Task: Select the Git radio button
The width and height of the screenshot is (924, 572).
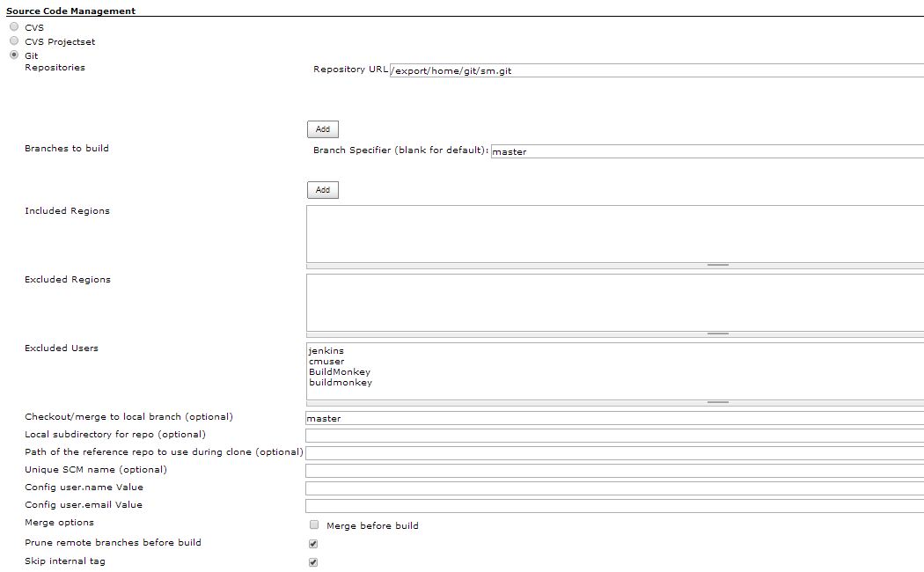Action: [14, 55]
